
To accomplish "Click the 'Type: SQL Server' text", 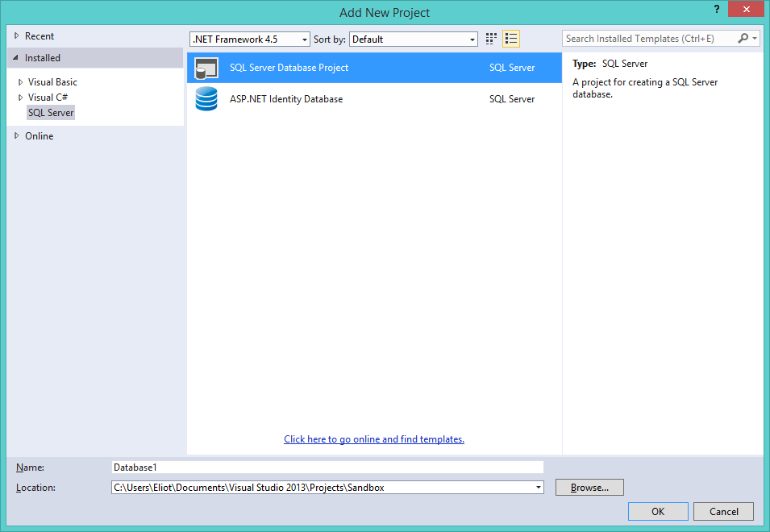I will click(610, 64).
